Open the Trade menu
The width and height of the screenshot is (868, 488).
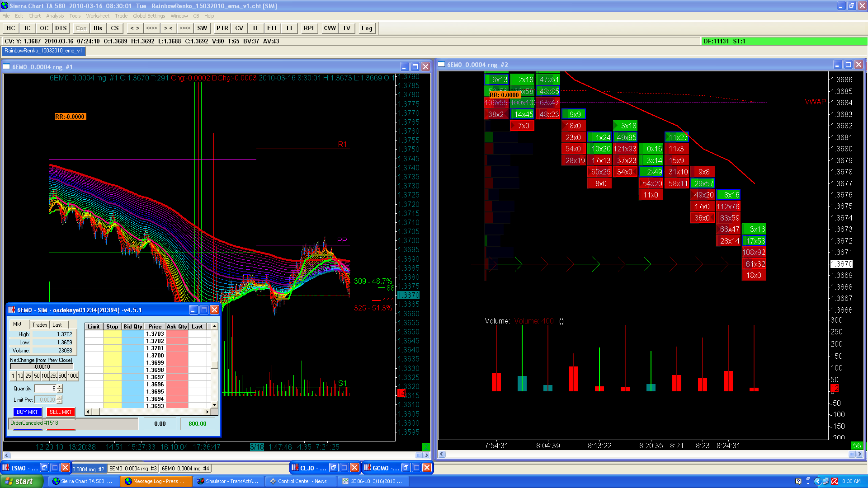[121, 16]
